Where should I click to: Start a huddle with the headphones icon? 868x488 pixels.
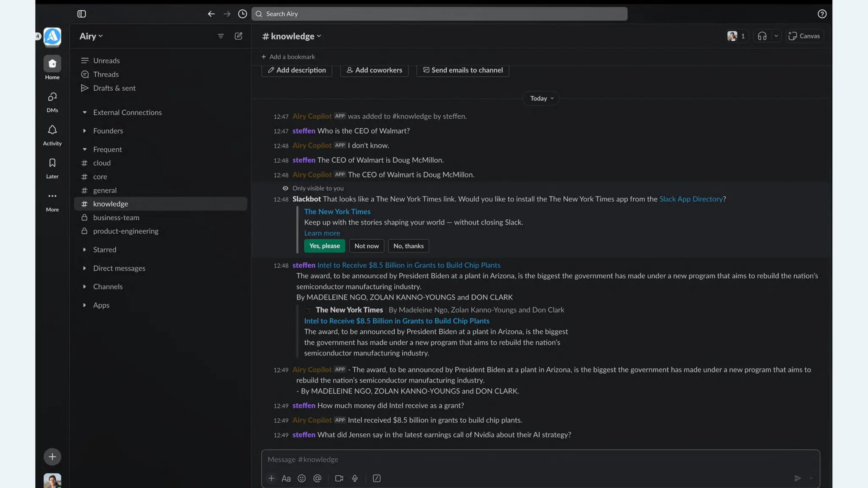(x=762, y=36)
